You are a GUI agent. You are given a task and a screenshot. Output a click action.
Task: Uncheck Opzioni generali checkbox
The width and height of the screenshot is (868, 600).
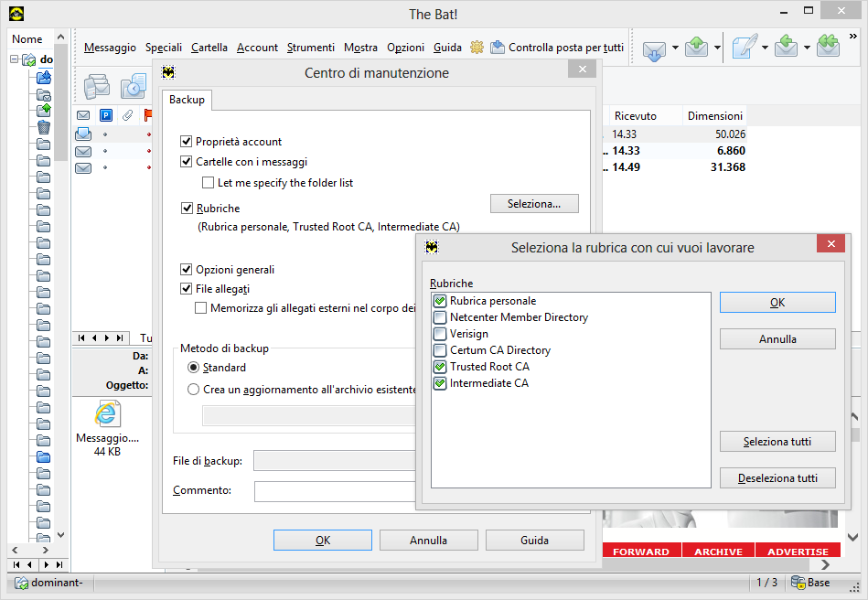[x=187, y=270]
